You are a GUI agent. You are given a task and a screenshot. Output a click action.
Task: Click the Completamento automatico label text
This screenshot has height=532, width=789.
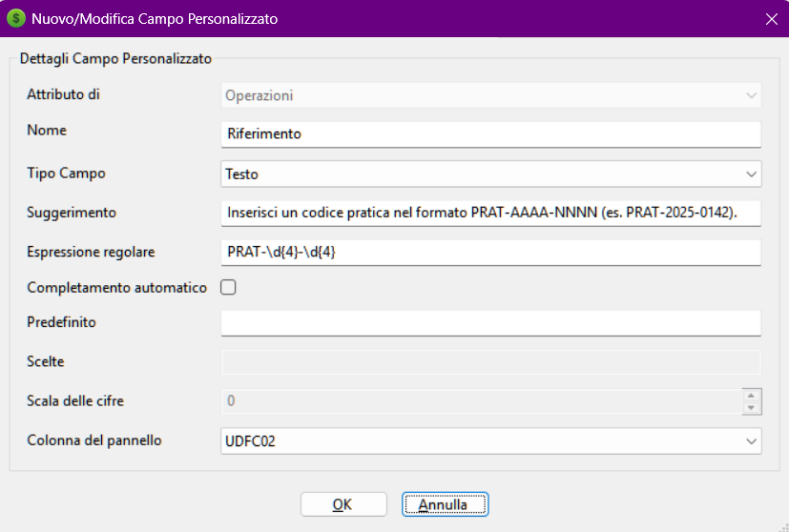point(116,287)
